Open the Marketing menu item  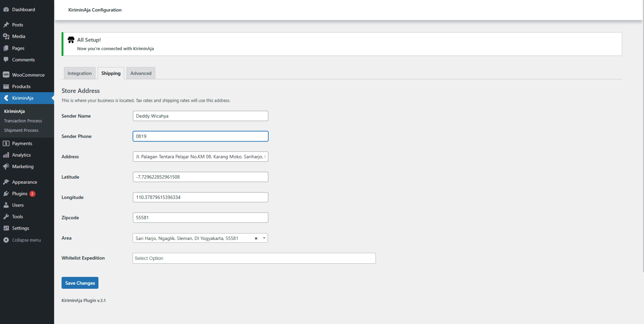click(x=27, y=167)
